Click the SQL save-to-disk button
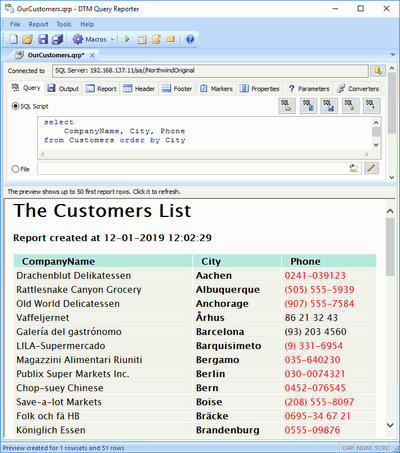The image size is (400, 453). coord(329,106)
